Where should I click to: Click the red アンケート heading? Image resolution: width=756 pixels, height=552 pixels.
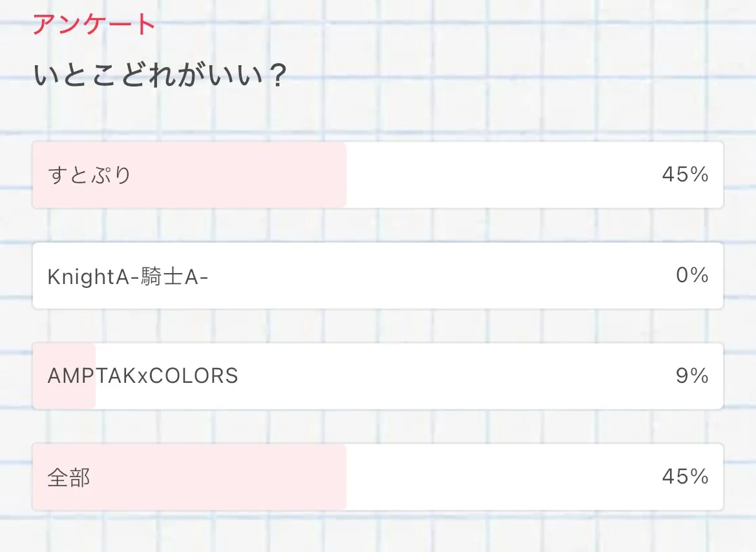[x=94, y=25]
